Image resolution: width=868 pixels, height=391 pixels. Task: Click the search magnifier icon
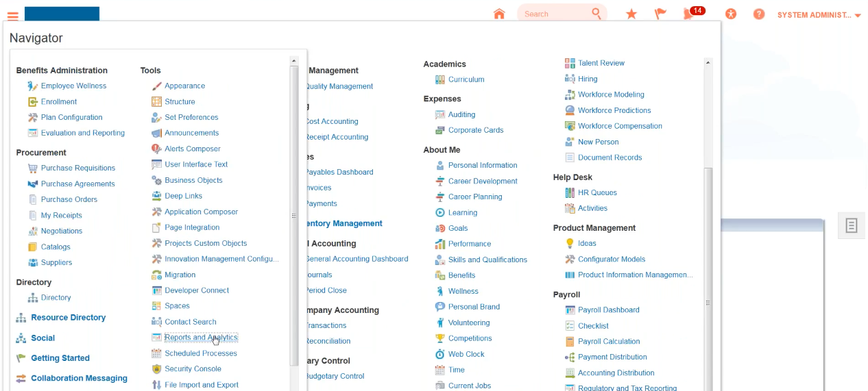click(x=596, y=14)
